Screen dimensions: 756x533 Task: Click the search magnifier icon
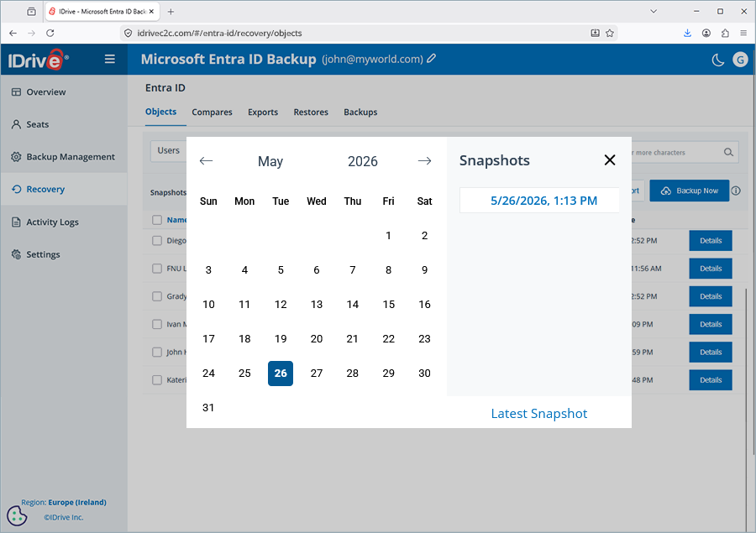(728, 152)
